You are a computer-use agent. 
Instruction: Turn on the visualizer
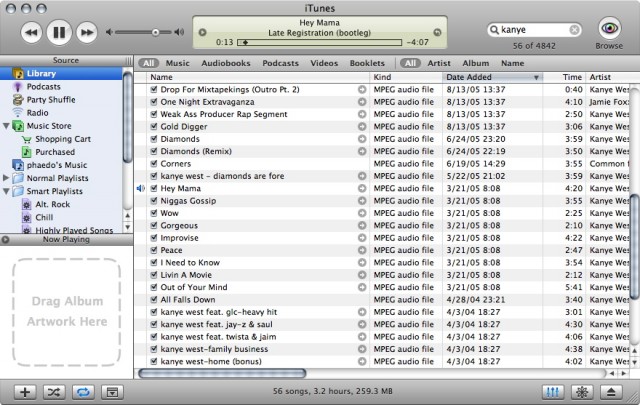[583, 391]
